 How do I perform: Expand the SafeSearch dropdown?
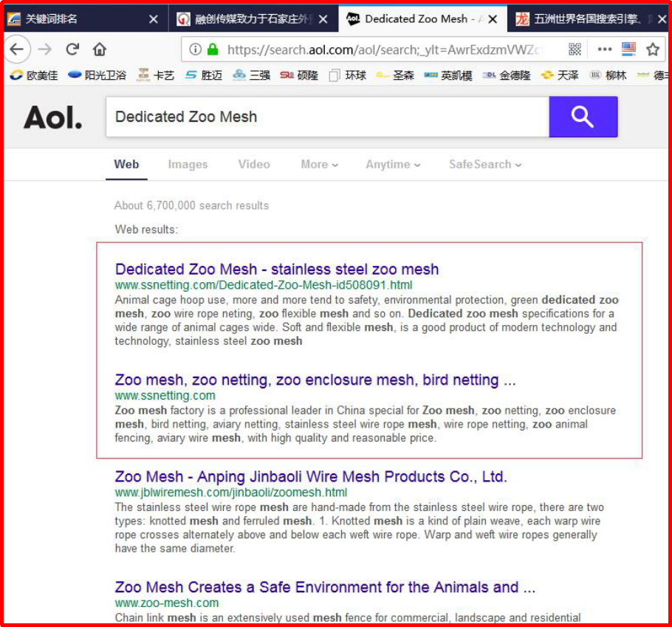point(484,165)
